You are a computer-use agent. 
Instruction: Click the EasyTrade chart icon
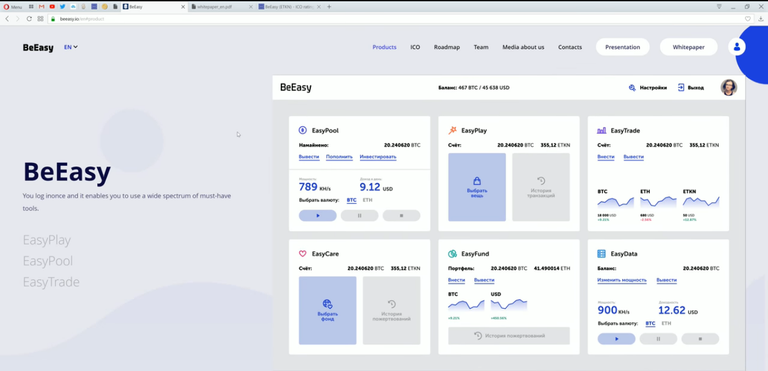[601, 130]
